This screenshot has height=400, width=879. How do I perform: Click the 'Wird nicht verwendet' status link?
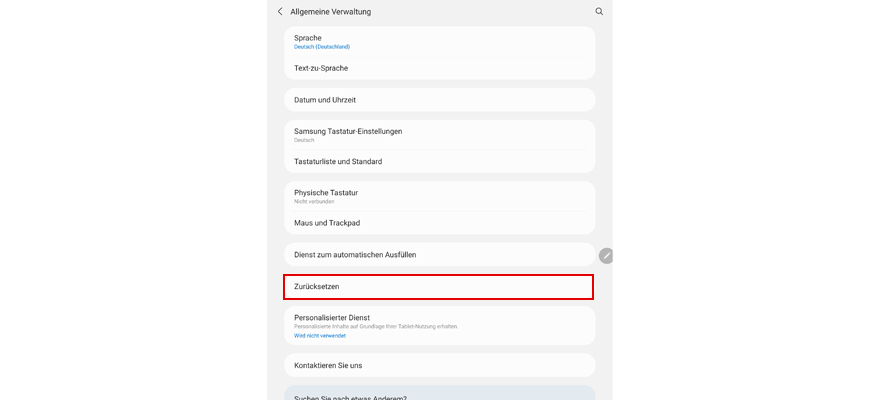[x=320, y=336]
